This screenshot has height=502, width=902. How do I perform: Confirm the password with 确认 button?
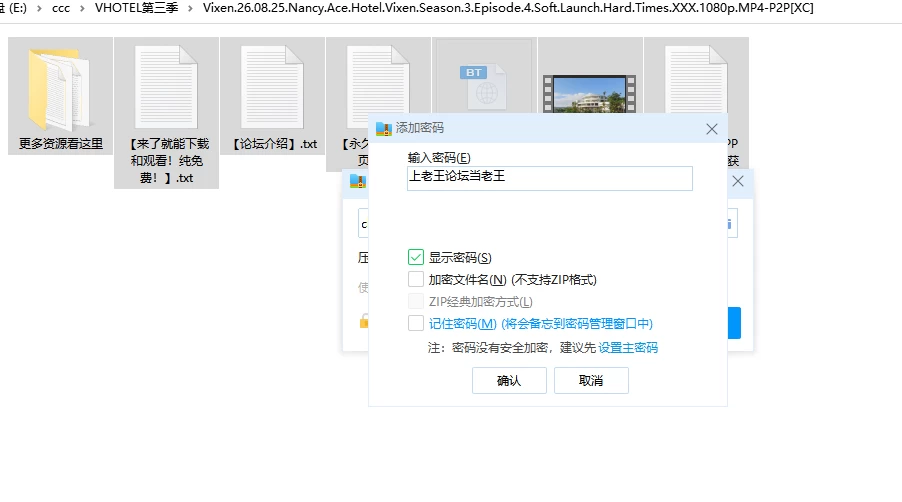509,381
